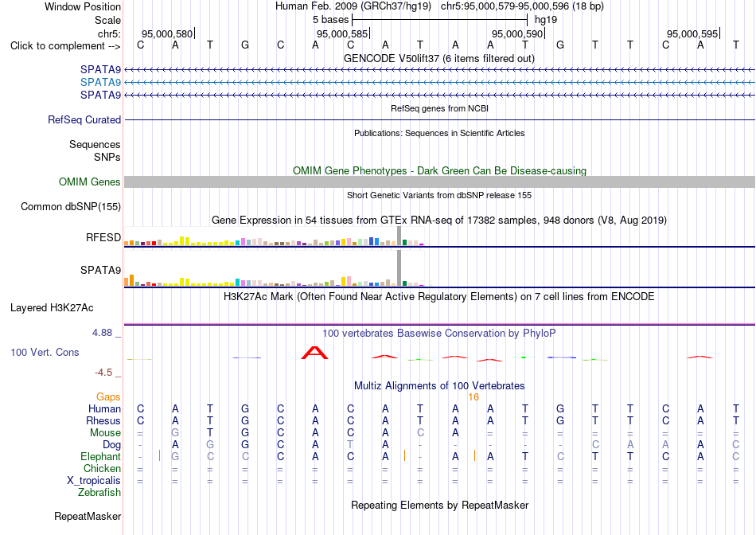Click the RefSeq Curated track label
This screenshot has width=756, height=535.
[x=84, y=119]
